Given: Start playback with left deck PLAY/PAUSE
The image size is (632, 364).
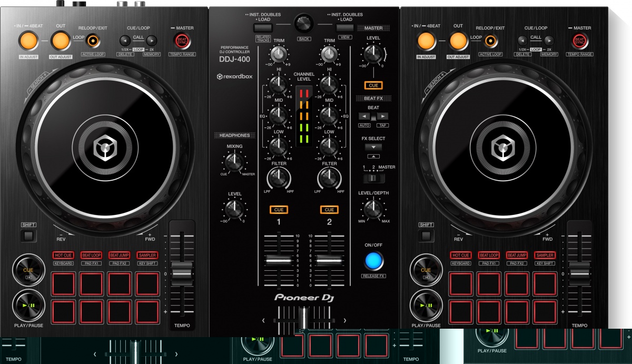Looking at the screenshot, I should (28, 305).
